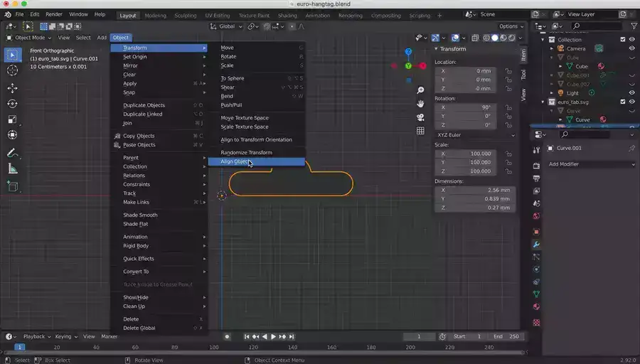This screenshot has height=364, width=640.
Task: Toggle lock on Scale Z
Action: [x=508, y=171]
